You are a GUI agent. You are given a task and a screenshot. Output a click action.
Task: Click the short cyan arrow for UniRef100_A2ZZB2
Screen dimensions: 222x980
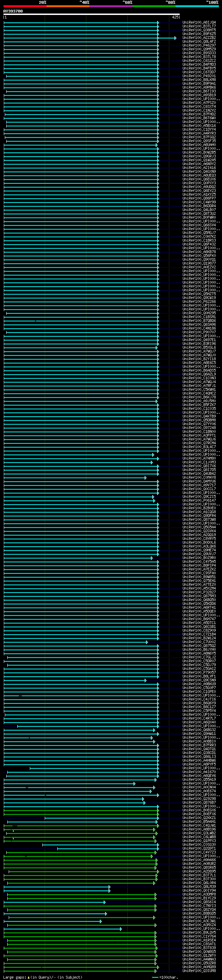(x=167, y=38)
